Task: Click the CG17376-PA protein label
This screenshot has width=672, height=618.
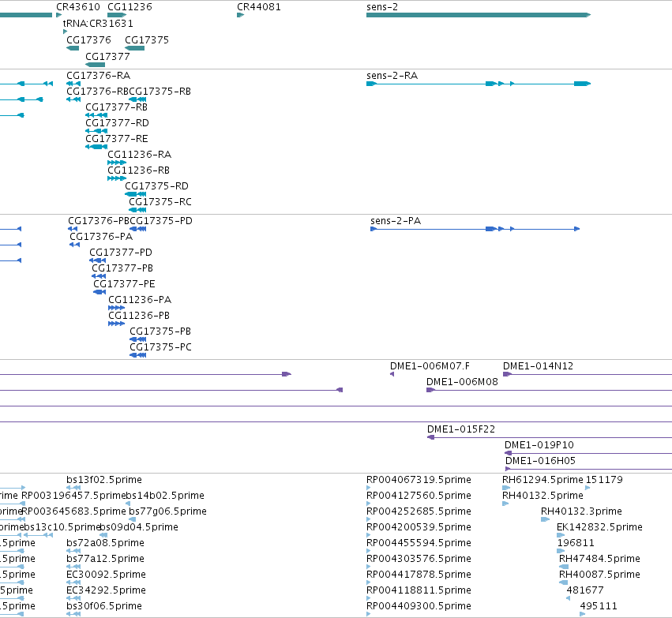Action: click(101, 237)
